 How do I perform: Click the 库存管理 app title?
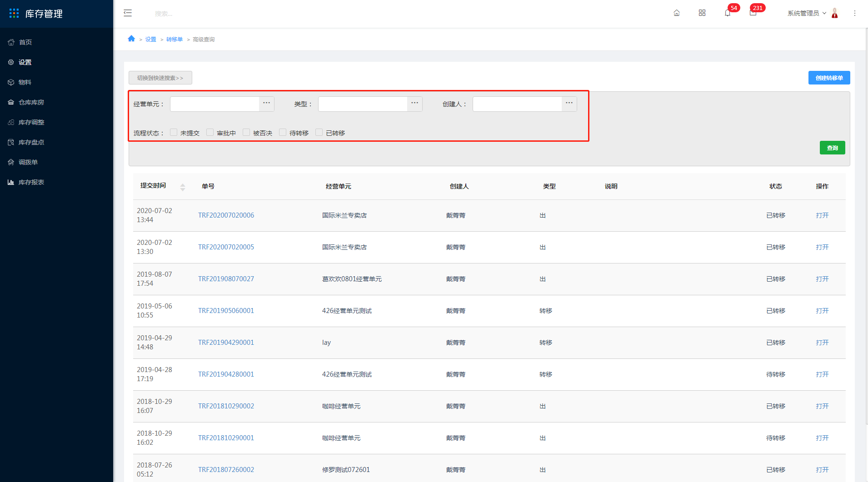coord(44,14)
